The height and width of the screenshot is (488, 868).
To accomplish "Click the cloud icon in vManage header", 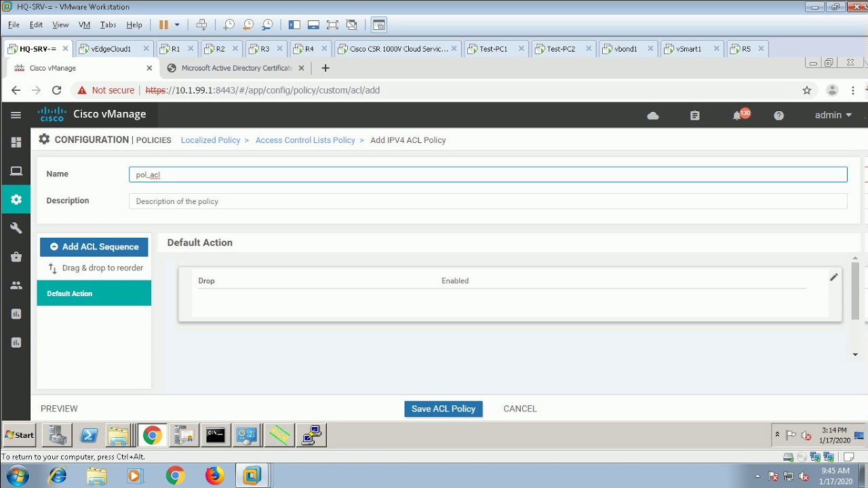I will coord(653,115).
